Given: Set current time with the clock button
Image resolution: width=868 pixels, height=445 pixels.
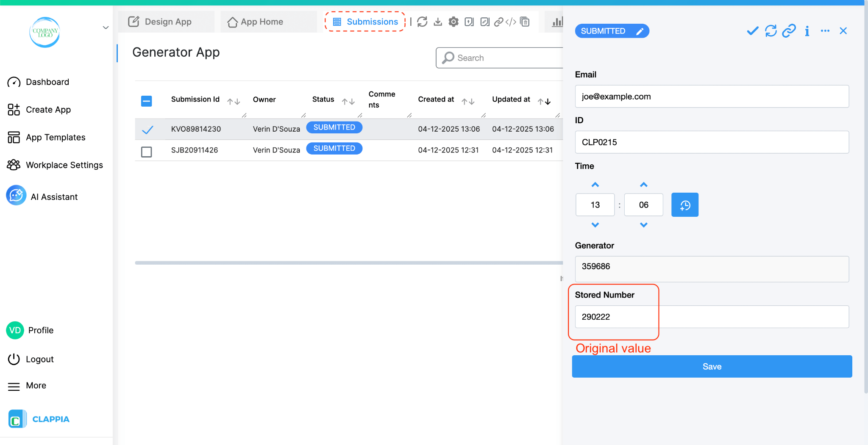Looking at the screenshot, I should click(684, 205).
